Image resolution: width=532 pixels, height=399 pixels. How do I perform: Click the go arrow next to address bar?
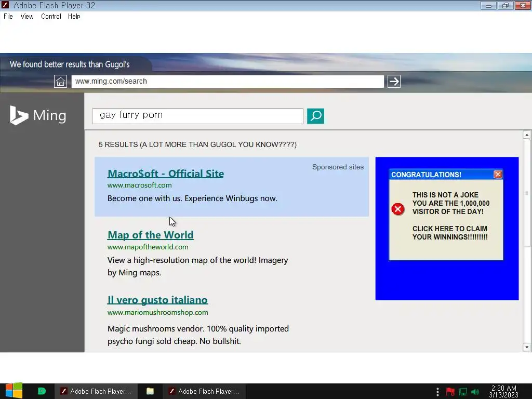pyautogui.click(x=394, y=82)
